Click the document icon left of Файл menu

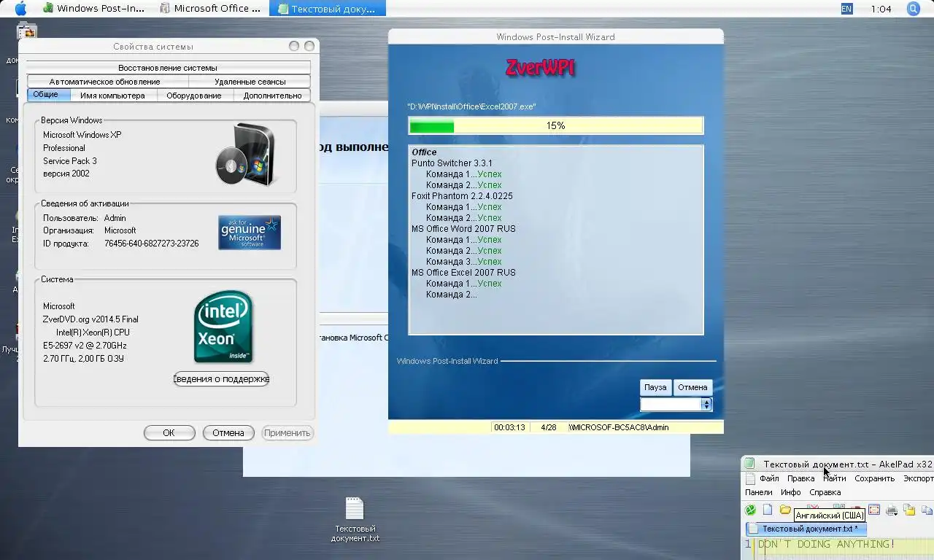pos(749,478)
